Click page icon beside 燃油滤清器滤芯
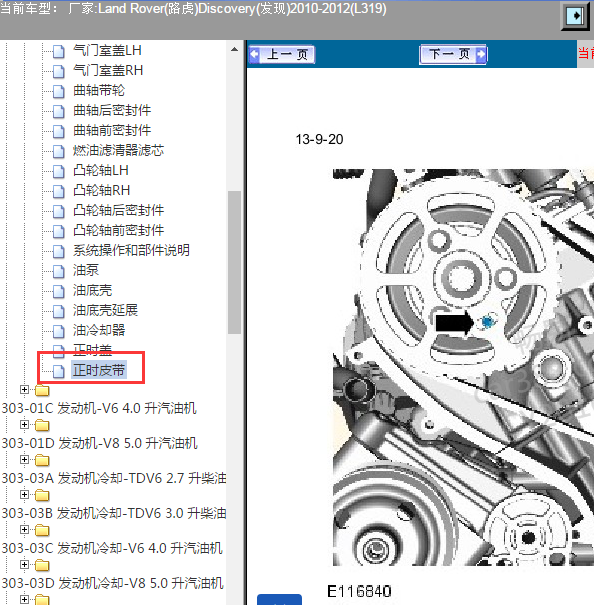This screenshot has height=605, width=594. point(58,151)
